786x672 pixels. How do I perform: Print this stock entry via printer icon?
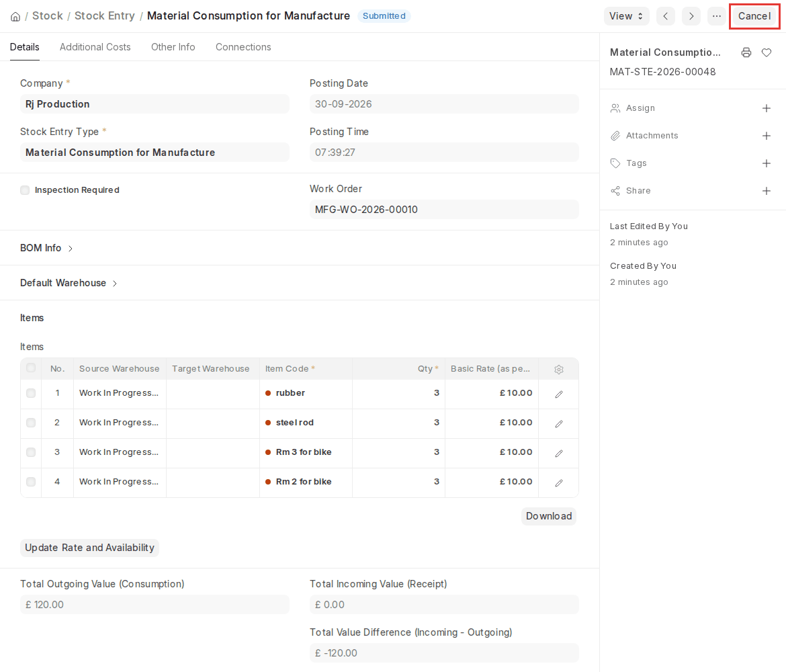pos(746,52)
